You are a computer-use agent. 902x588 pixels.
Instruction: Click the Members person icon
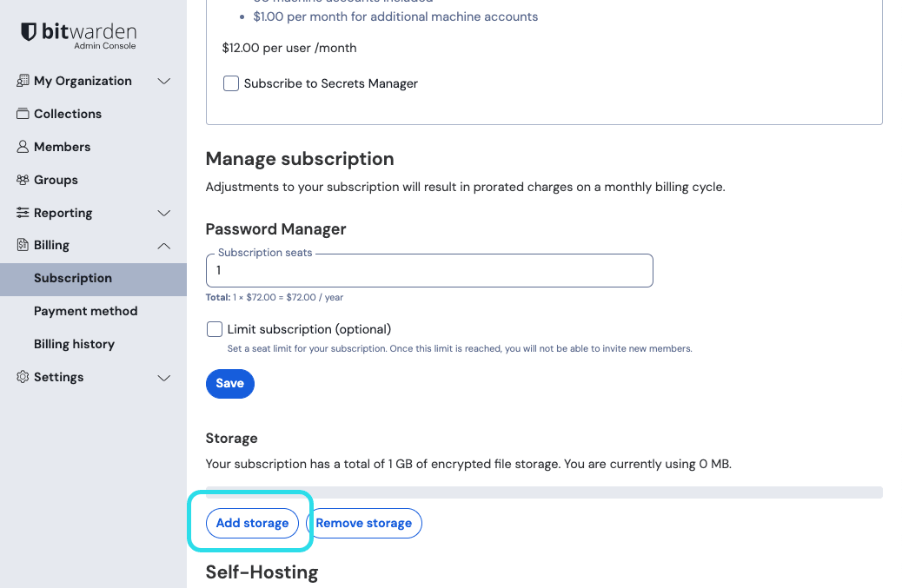click(22, 146)
